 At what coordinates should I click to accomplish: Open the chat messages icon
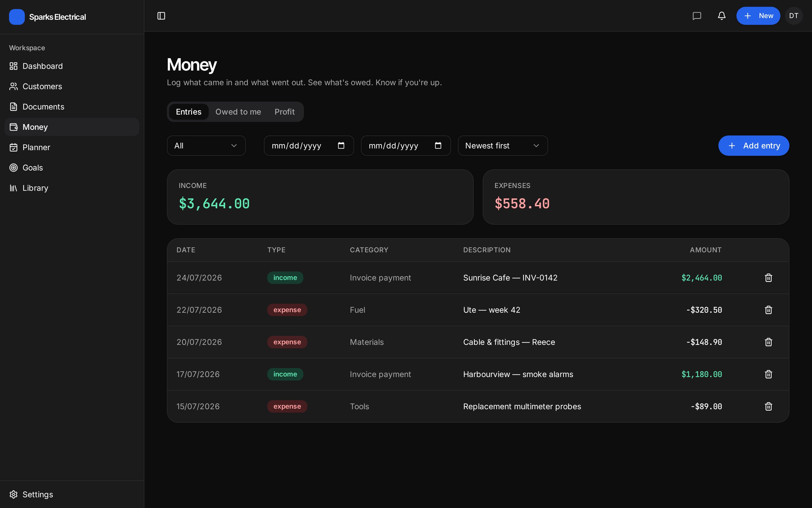pos(697,16)
